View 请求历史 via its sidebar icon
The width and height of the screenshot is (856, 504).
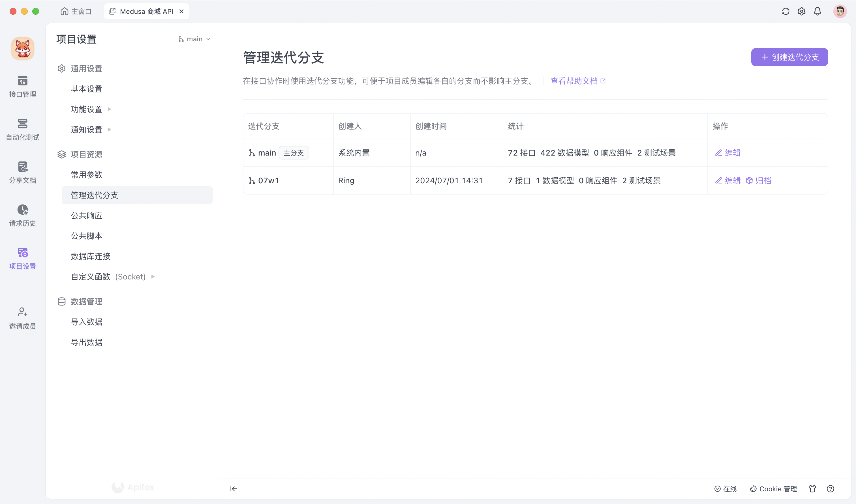(22, 215)
